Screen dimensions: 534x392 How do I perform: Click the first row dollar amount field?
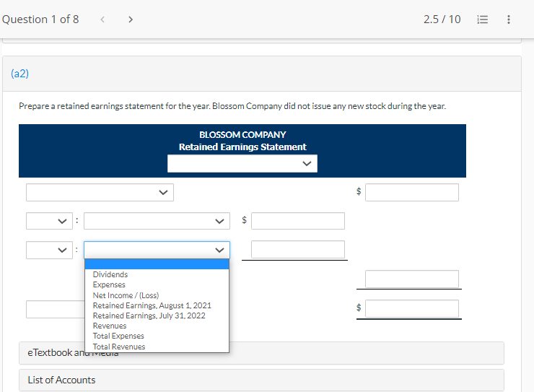click(412, 193)
